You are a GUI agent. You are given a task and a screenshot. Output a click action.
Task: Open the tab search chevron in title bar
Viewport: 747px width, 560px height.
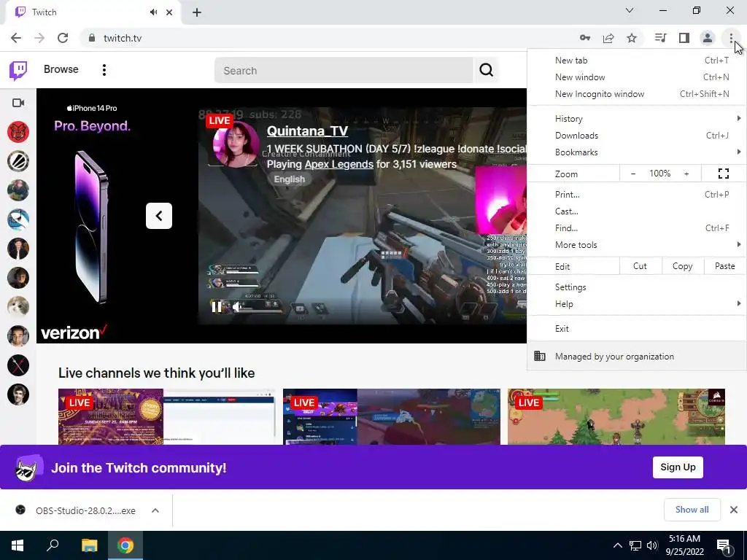[x=630, y=10]
